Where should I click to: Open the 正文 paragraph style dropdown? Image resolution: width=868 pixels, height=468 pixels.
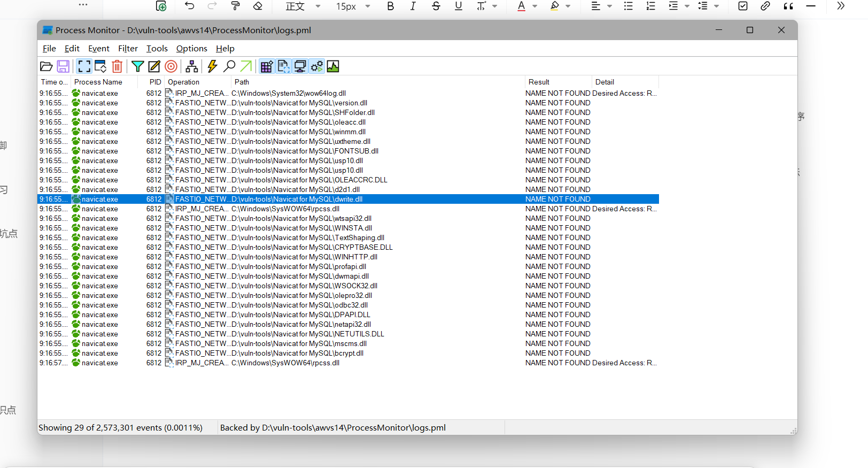click(x=303, y=6)
